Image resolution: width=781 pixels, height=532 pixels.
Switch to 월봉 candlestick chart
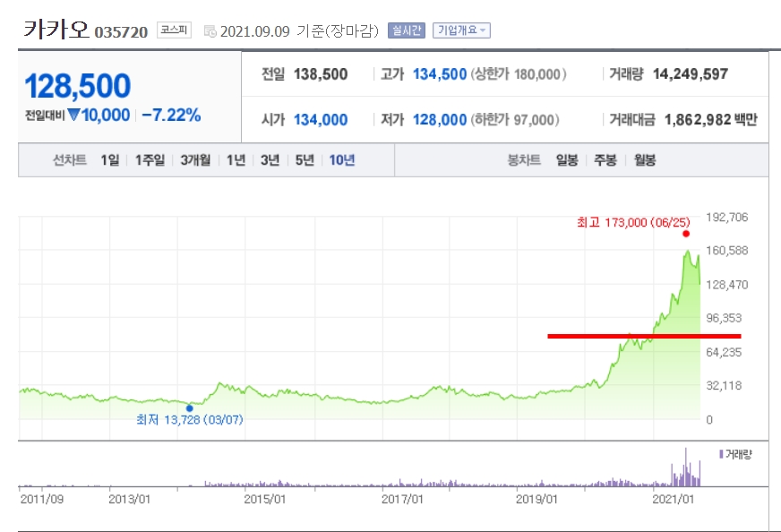pos(645,160)
